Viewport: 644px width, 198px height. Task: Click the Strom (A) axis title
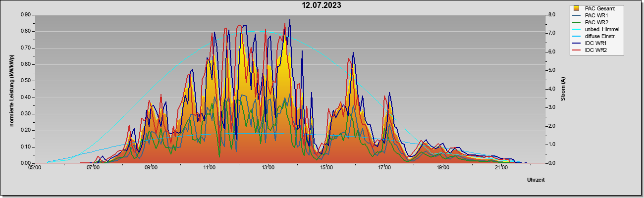(563, 89)
